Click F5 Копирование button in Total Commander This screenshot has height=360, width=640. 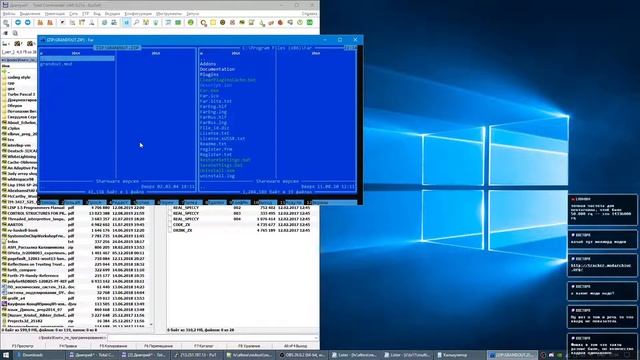113,346
